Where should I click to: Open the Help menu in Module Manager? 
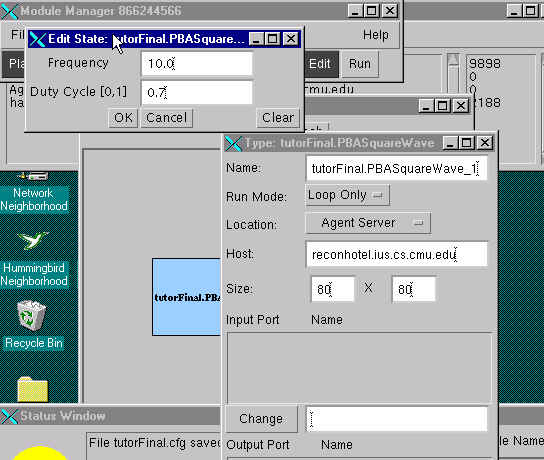tap(376, 35)
